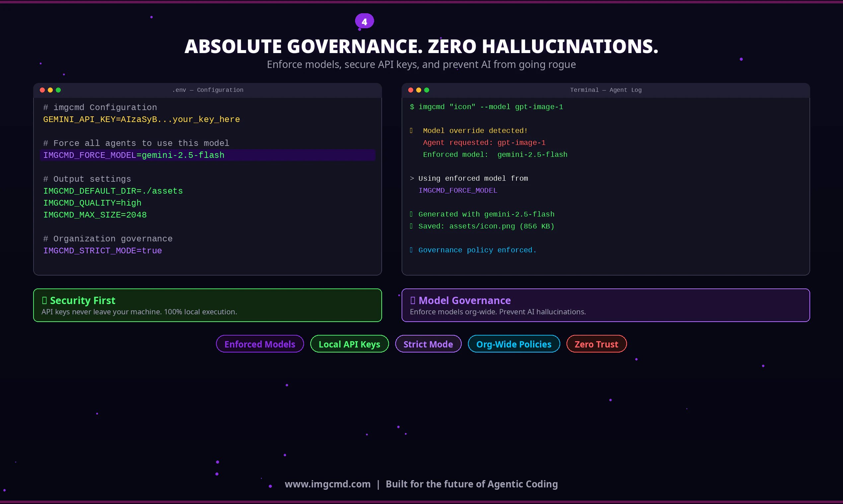Click green dot on Terminal Agent Log window
The image size is (843, 504).
426,90
